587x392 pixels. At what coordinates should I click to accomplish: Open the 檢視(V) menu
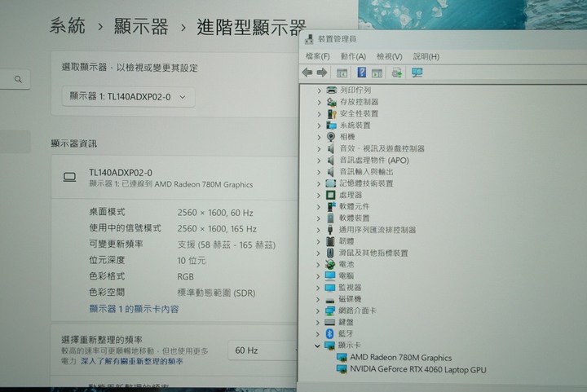[x=390, y=56]
